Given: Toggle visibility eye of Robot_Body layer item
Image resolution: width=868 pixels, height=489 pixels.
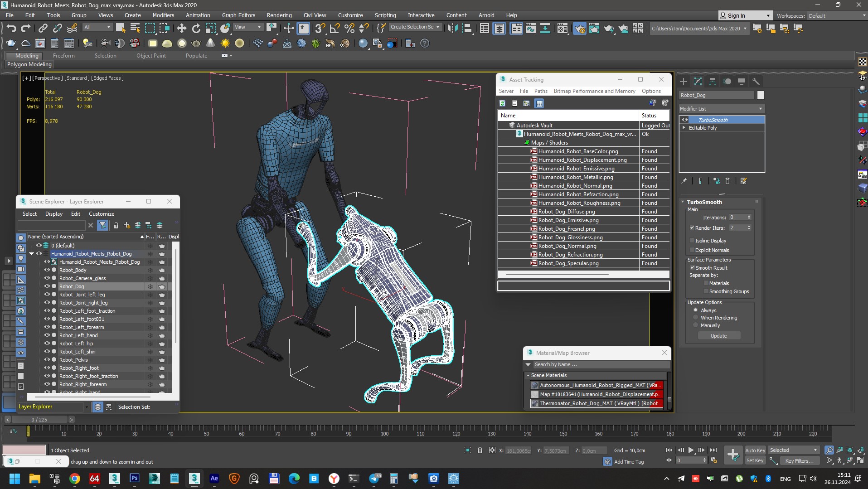Looking at the screenshot, I should (46, 270).
